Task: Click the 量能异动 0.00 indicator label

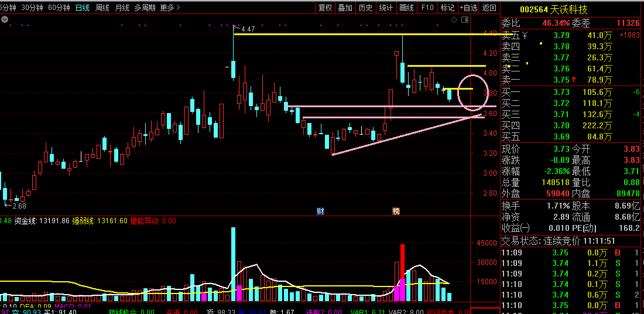Action: coord(153,221)
